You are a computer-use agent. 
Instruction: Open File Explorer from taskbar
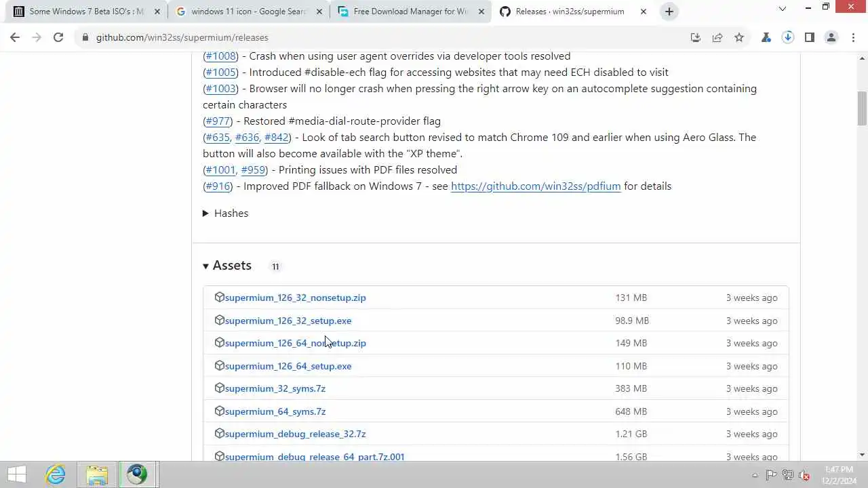click(97, 474)
